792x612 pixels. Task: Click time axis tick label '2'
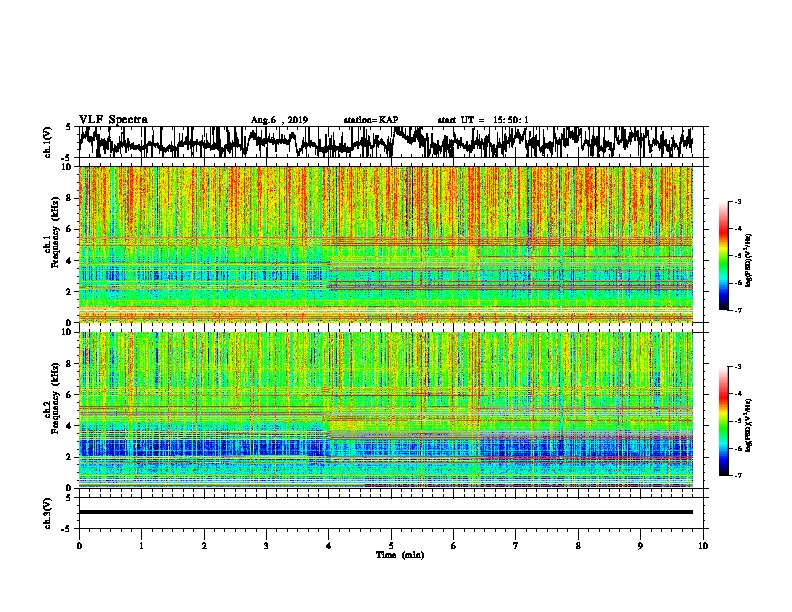204,546
